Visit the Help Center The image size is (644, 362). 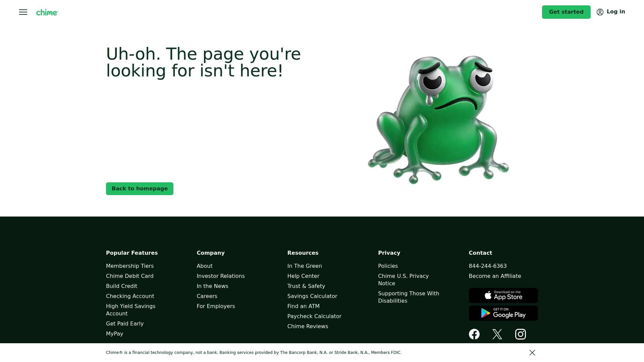click(303, 276)
